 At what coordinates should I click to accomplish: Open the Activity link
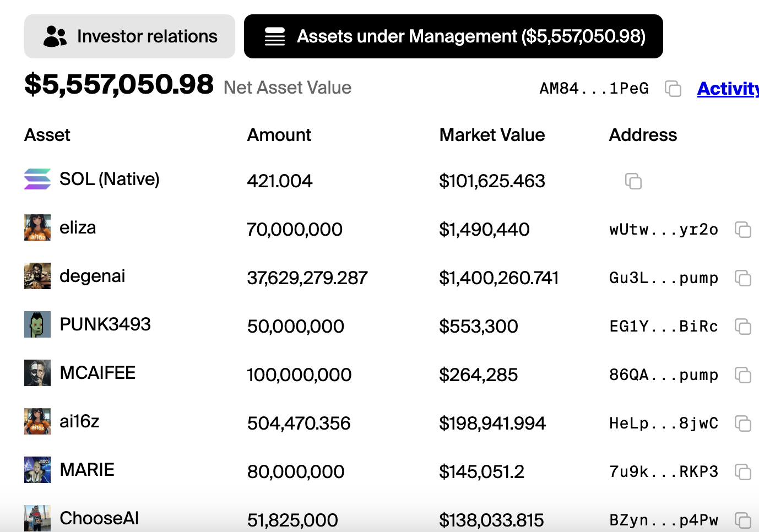click(x=727, y=89)
